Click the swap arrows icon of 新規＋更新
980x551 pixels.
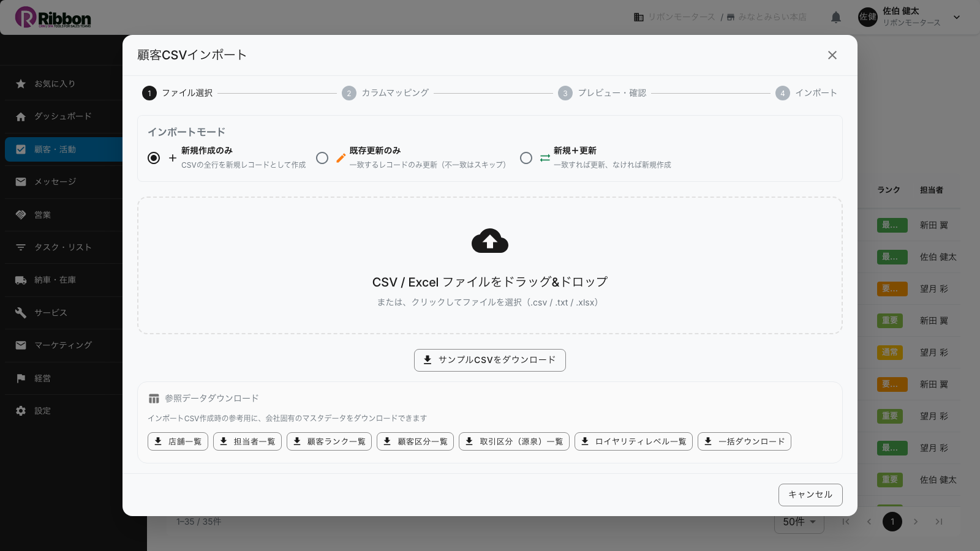[545, 158]
